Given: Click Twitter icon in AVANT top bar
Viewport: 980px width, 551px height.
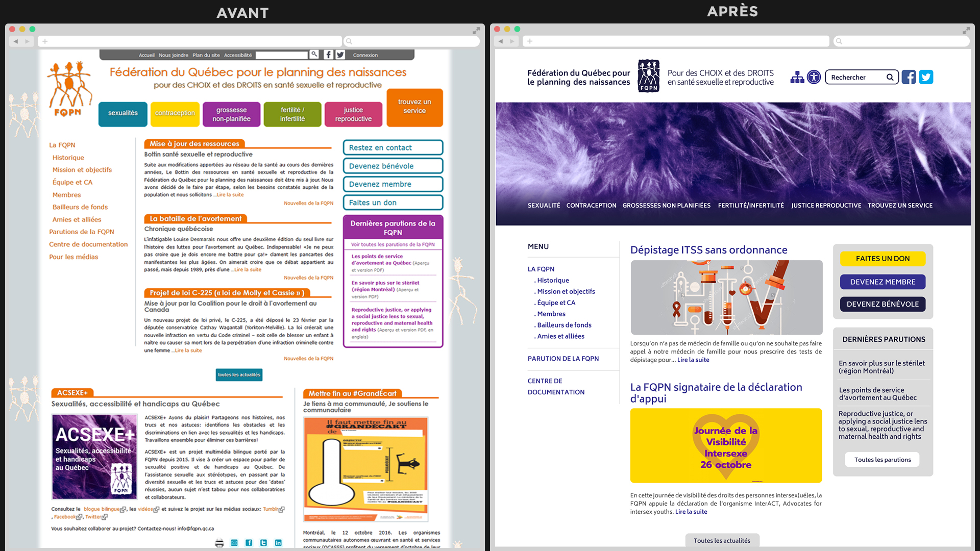Looking at the screenshot, I should [x=340, y=55].
